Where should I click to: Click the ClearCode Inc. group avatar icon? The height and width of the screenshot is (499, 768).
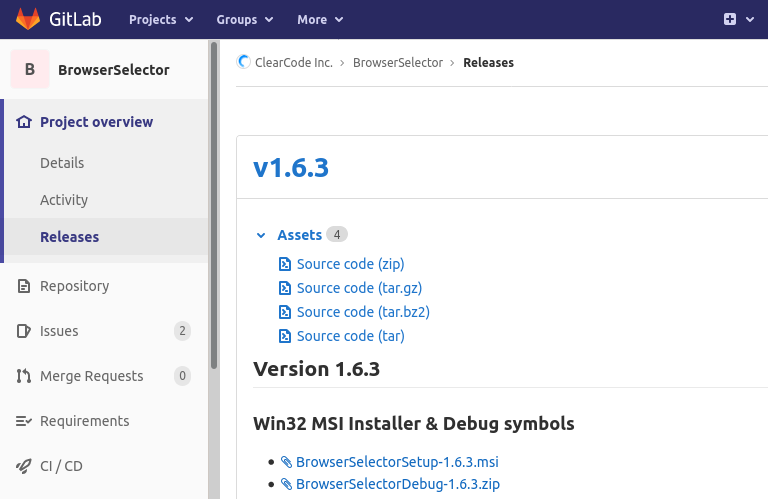243,62
